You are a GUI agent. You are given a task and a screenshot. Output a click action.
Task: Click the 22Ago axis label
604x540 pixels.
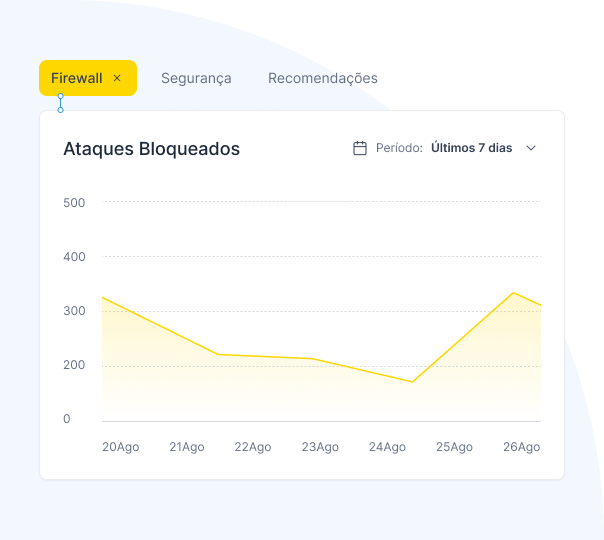pos(253,447)
